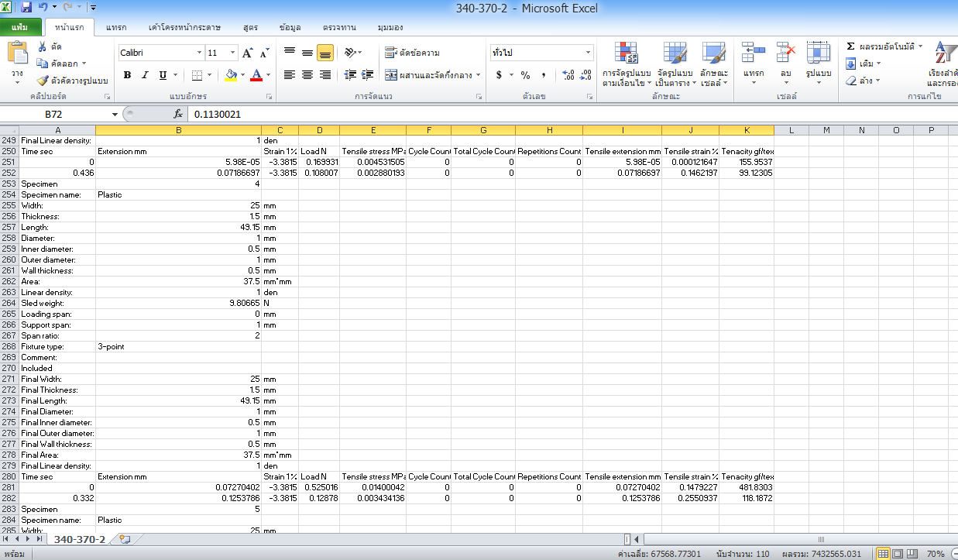
Task: Toggle the Wrap Text button
Action: pos(413,53)
